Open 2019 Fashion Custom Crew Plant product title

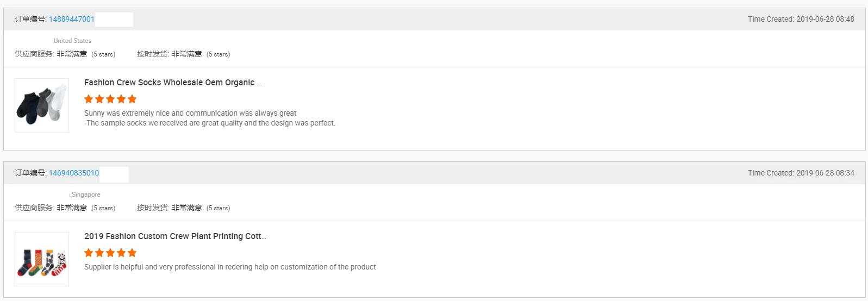coord(175,236)
